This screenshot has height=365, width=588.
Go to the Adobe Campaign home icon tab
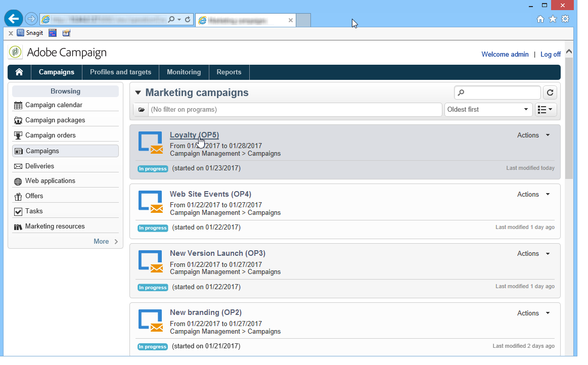pos(19,72)
